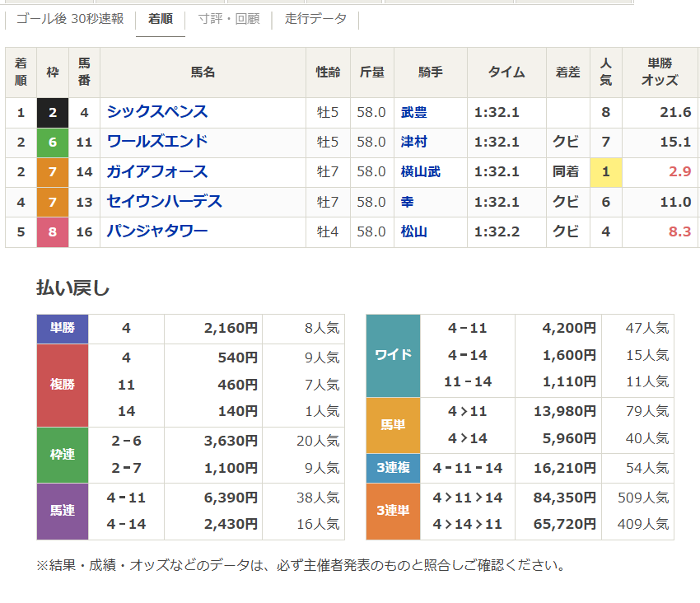Click the black frame 2 badge
This screenshot has width=700, height=603.
[x=53, y=113]
